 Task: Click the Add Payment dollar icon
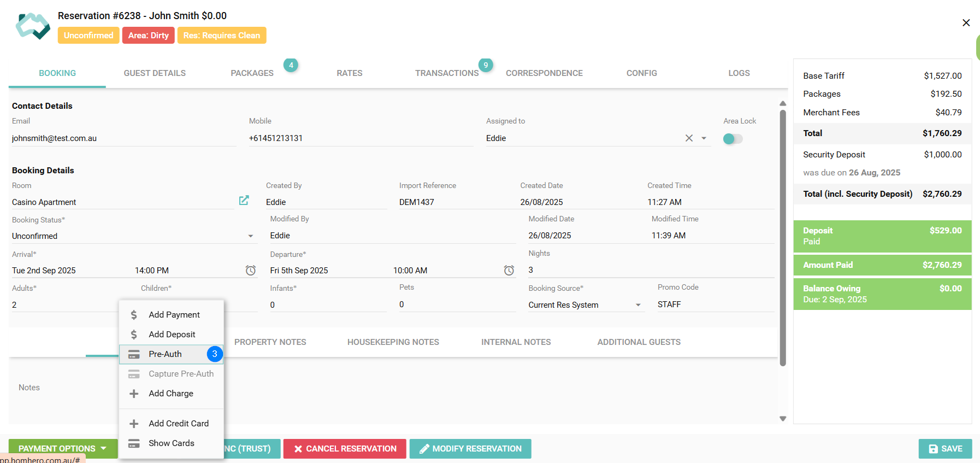(134, 315)
